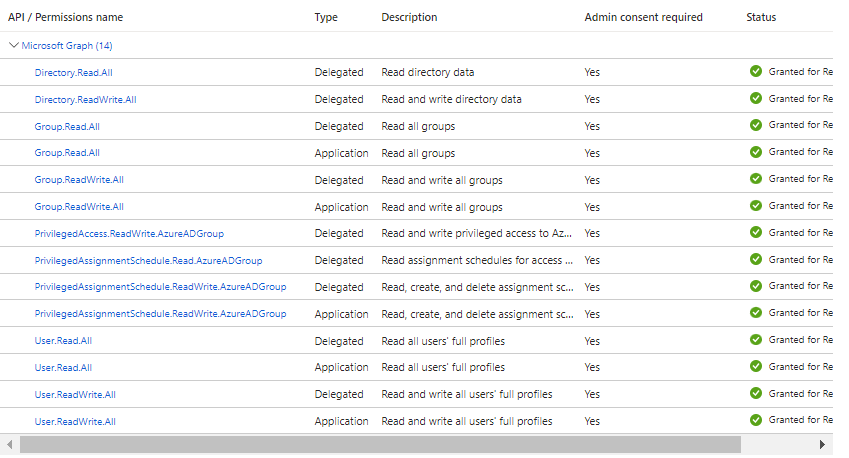Click 'Granted for Re' text for Application User.ReadWrite.All
Image resolution: width=849 pixels, height=458 pixels.
point(801,420)
